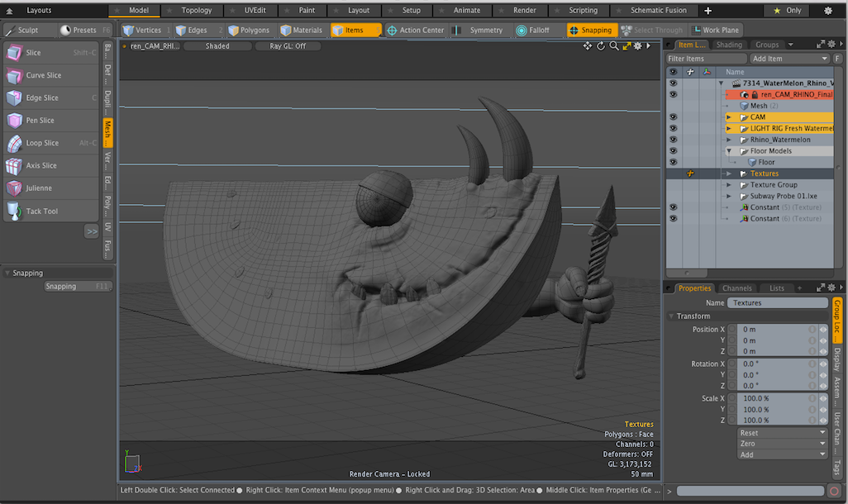Select the Loop Slice tool
Image resolution: width=848 pixels, height=504 pixels.
coord(51,143)
